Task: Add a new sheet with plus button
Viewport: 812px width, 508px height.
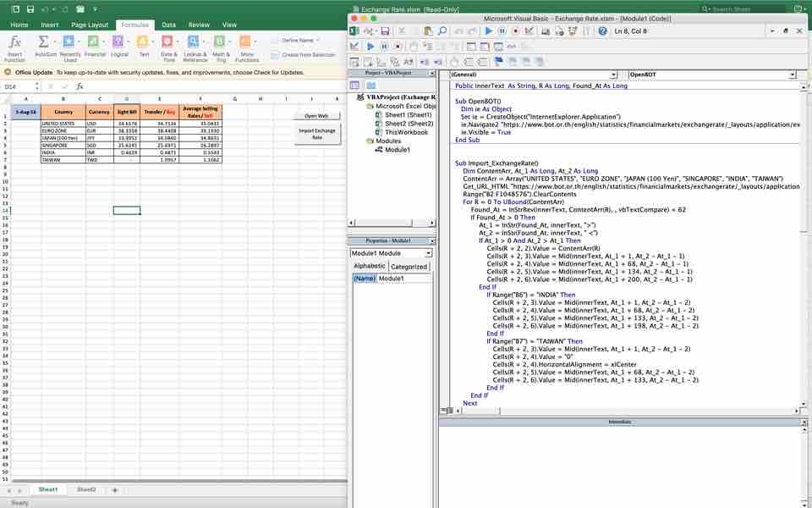Action: tap(115, 490)
